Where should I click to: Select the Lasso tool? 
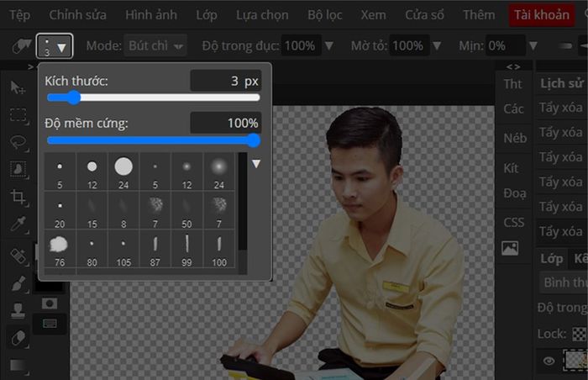click(18, 143)
